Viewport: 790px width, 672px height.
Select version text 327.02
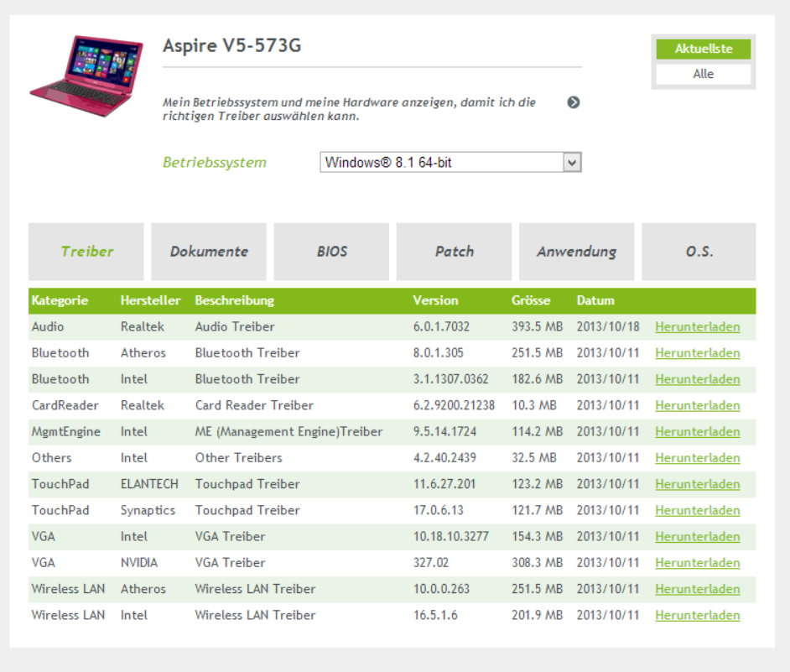point(431,563)
